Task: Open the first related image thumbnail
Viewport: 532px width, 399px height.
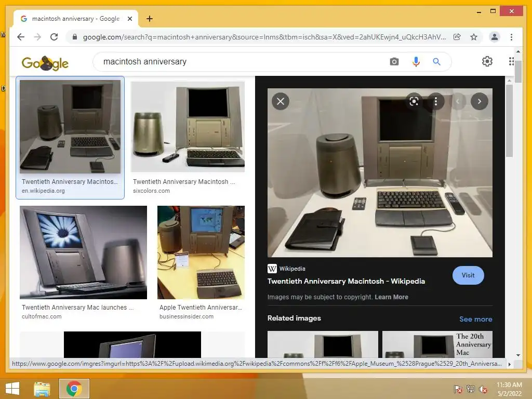Action: coord(323,344)
